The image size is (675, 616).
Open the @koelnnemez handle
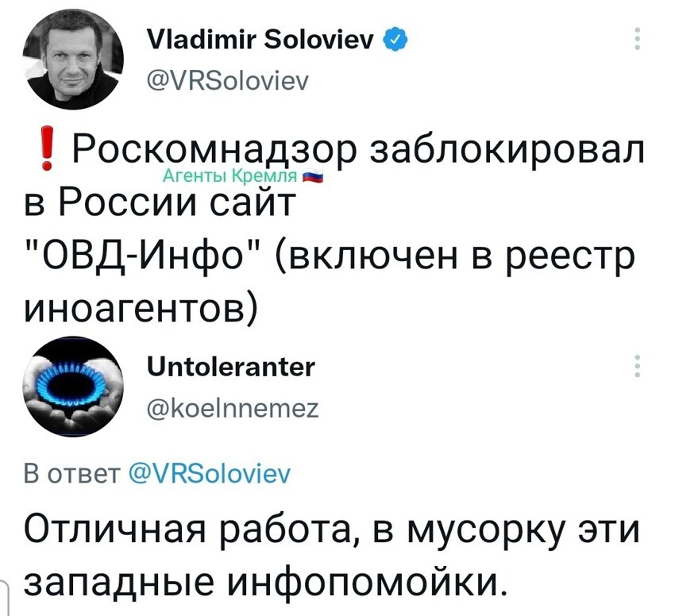tap(233, 409)
